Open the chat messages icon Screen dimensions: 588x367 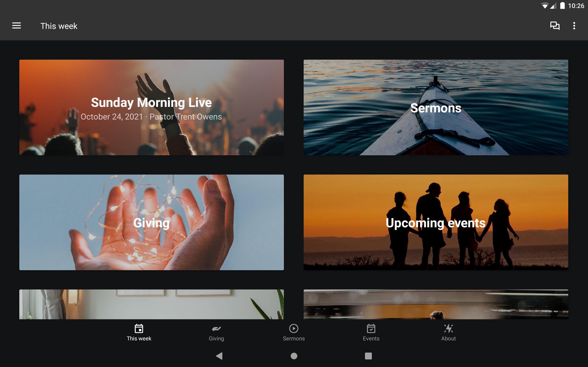[554, 25]
